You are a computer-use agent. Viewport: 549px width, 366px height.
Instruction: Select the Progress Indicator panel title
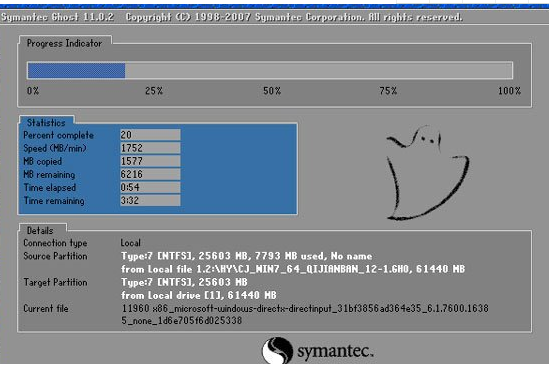(64, 43)
